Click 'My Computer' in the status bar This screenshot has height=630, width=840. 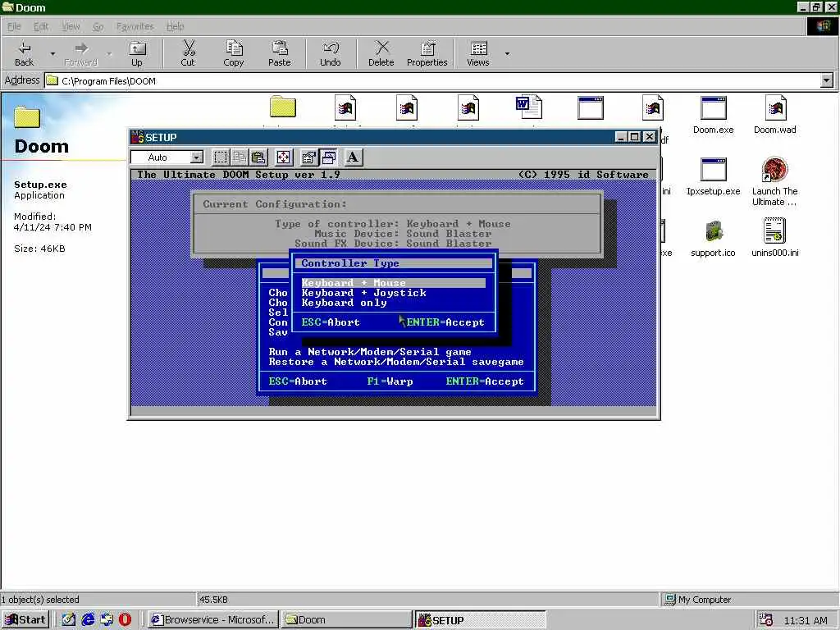click(705, 600)
